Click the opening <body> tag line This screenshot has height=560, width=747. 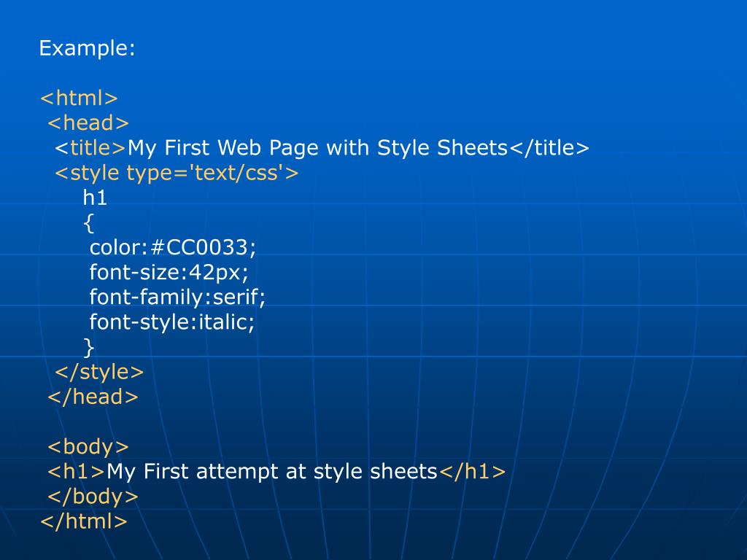click(88, 447)
